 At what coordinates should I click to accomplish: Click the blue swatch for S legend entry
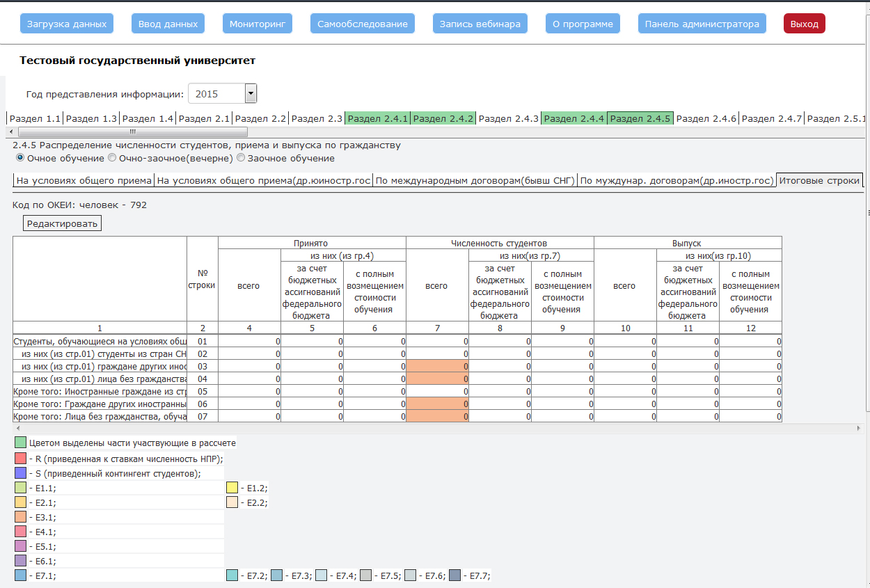click(20, 473)
